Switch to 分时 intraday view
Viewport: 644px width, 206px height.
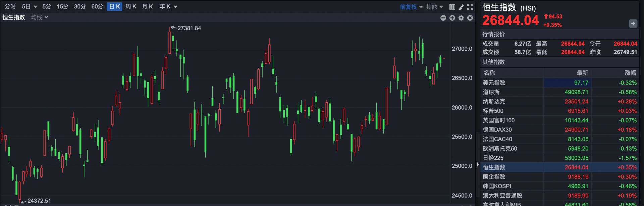[10, 7]
